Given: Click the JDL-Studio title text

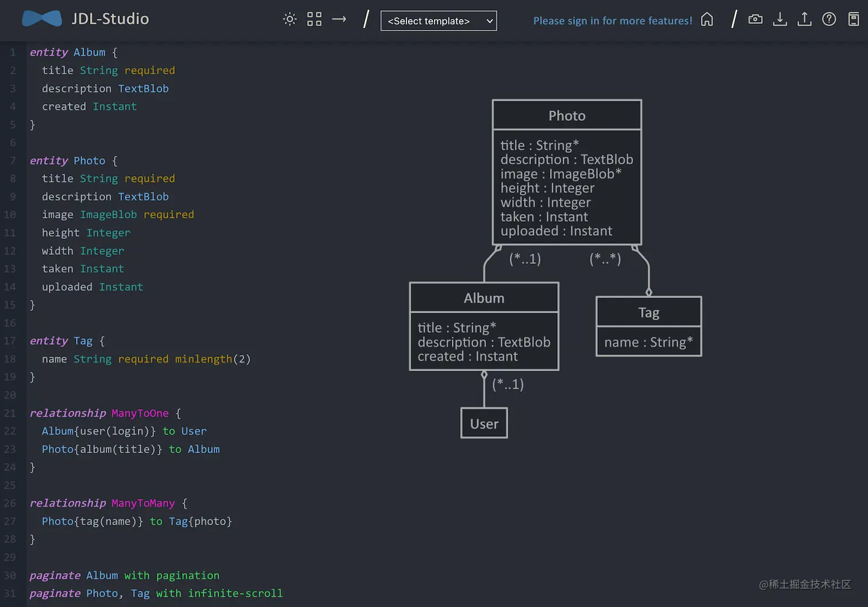Looking at the screenshot, I should [x=110, y=19].
